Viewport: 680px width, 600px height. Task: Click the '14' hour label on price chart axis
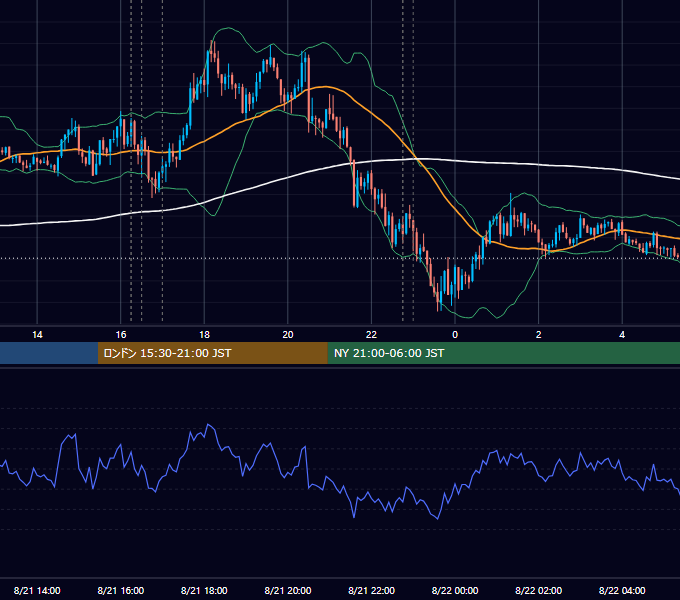point(37,335)
